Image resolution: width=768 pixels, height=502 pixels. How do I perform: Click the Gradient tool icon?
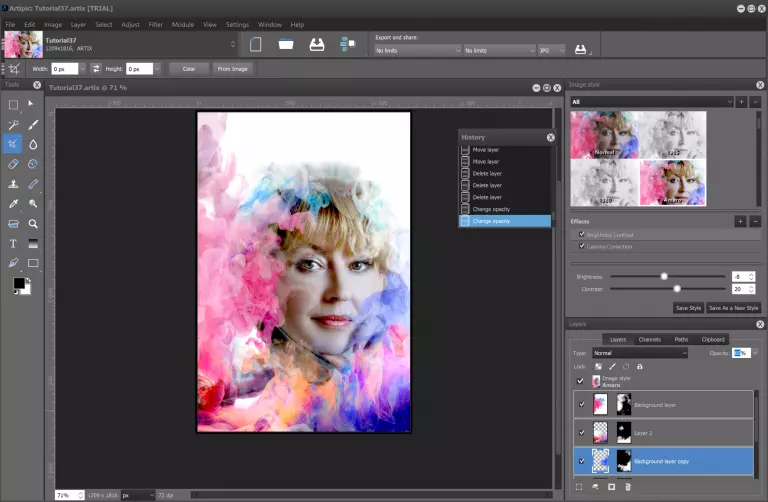(33, 243)
